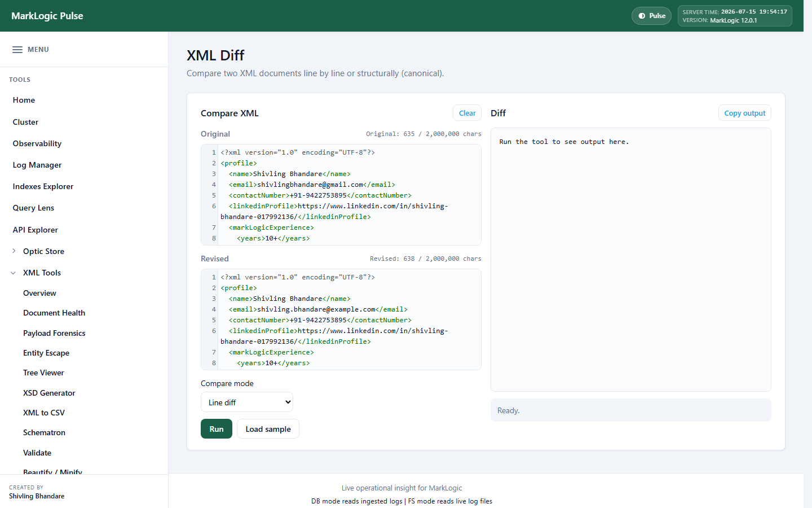Image resolution: width=812 pixels, height=508 pixels.
Task: Click Load sample button
Action: tap(268, 429)
